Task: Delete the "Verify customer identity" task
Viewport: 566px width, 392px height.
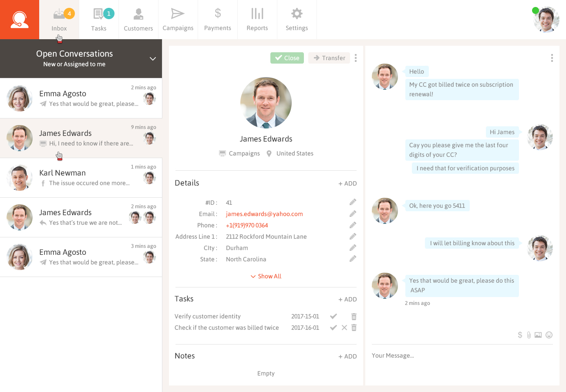Action: click(x=354, y=316)
